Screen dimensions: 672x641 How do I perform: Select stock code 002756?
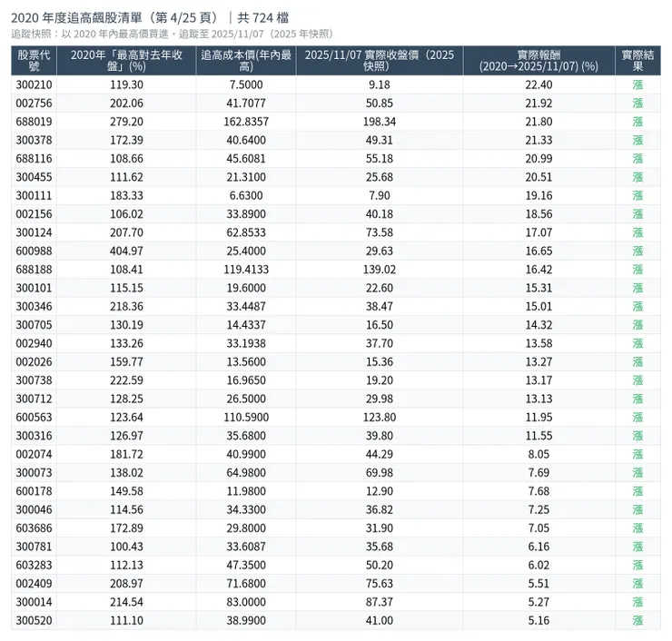click(34, 104)
